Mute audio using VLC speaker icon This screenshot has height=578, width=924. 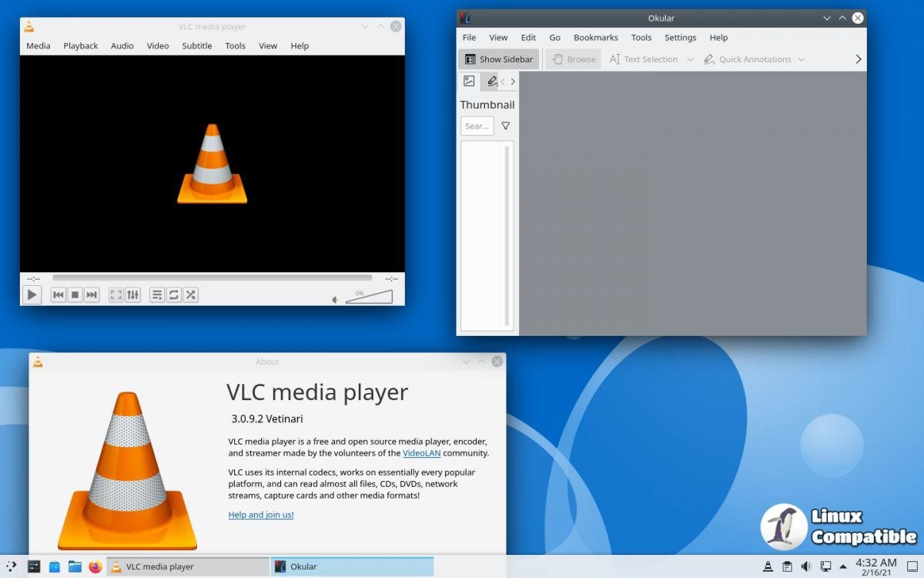335,300
